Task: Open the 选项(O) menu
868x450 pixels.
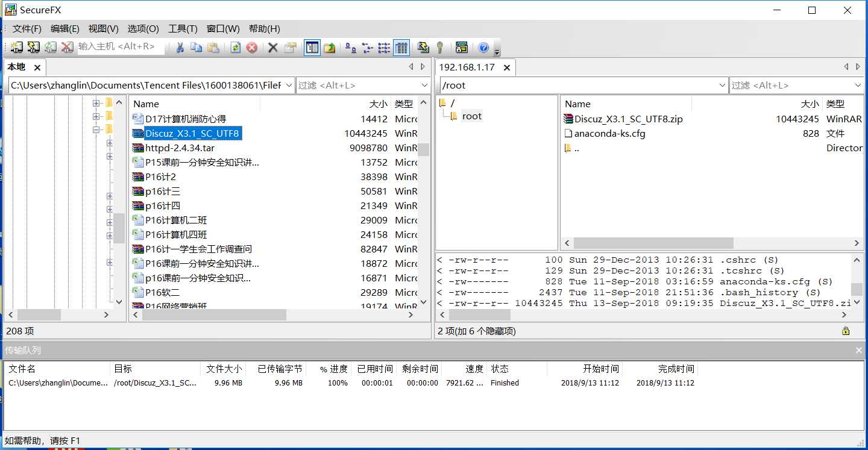Action: click(x=143, y=28)
